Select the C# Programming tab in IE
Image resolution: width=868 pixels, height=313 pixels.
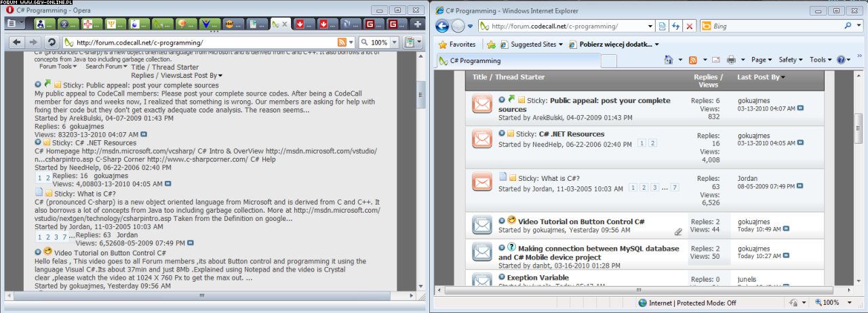[x=517, y=61]
